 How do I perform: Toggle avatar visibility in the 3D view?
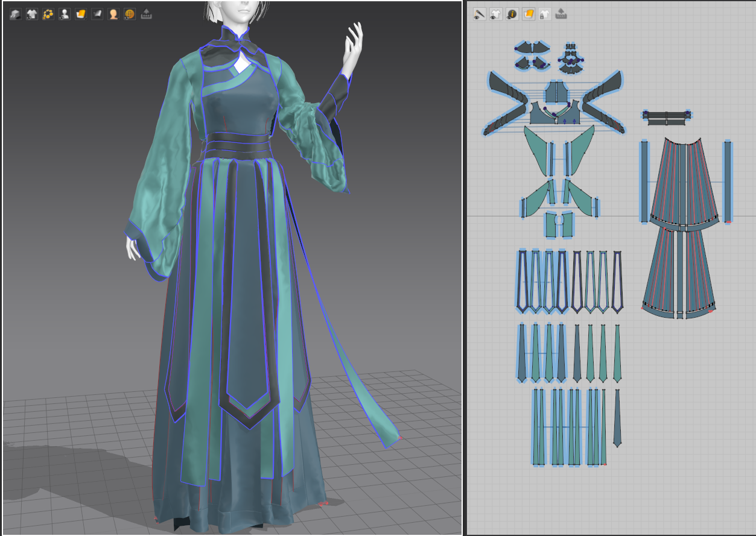point(64,14)
